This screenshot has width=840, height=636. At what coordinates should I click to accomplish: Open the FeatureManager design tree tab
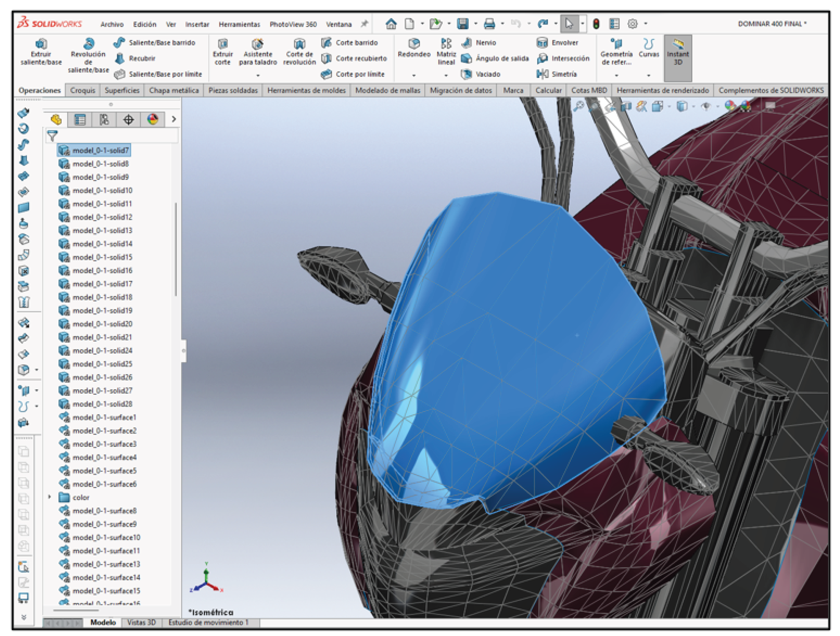tap(56, 120)
